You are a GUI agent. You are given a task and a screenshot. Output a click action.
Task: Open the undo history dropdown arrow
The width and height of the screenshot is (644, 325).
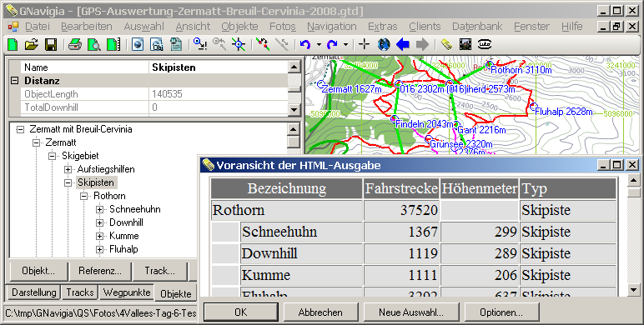click(319, 44)
